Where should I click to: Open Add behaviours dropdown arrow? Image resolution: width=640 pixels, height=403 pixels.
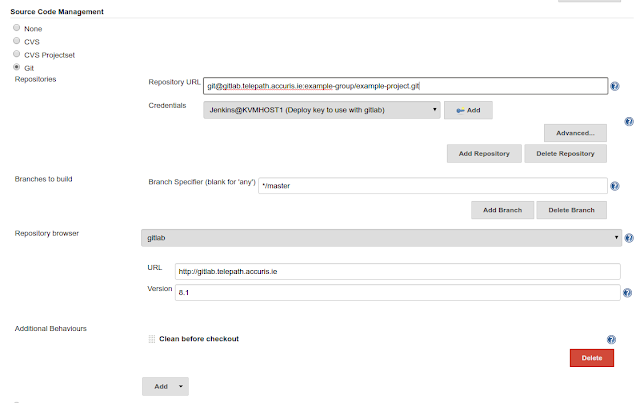point(181,386)
